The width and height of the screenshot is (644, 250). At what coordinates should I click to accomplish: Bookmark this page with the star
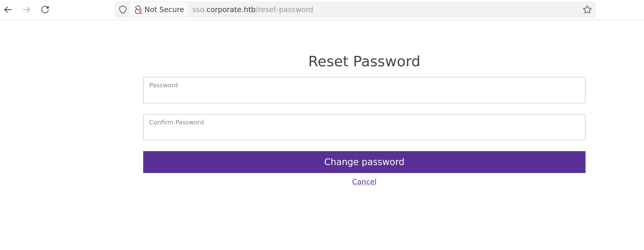(587, 10)
